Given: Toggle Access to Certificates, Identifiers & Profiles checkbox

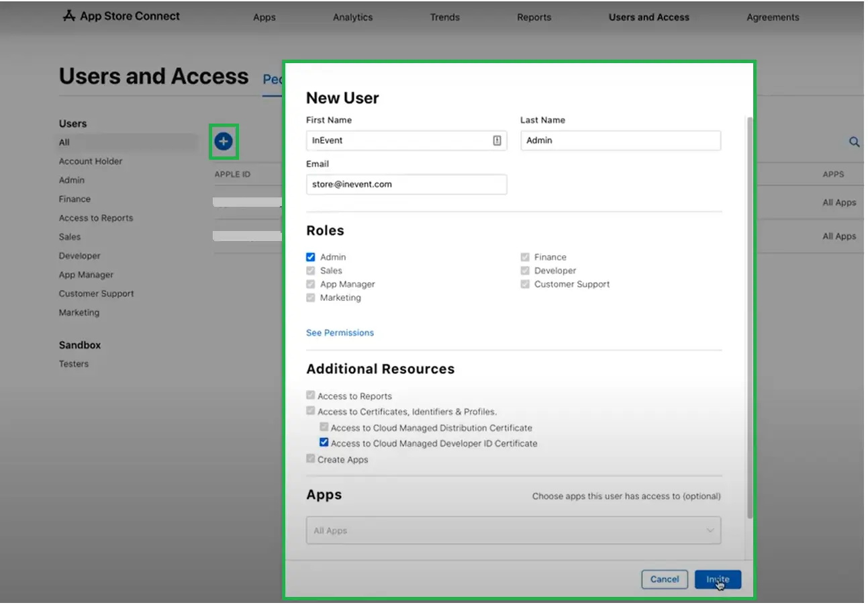Looking at the screenshot, I should (x=310, y=411).
